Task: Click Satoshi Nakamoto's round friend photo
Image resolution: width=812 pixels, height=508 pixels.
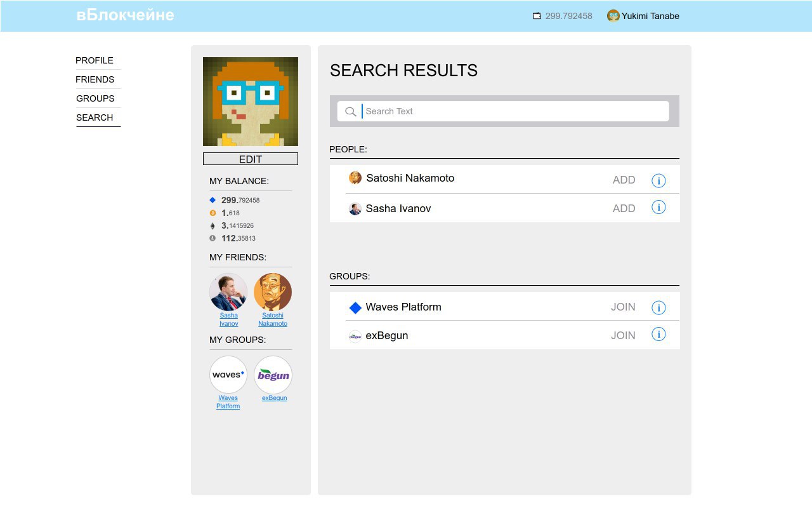Action: 273,292
